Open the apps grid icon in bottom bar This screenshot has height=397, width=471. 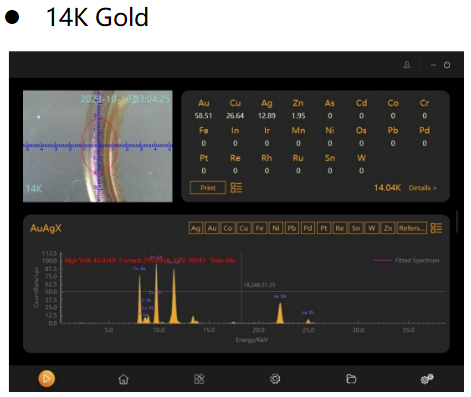pyautogui.click(x=199, y=379)
